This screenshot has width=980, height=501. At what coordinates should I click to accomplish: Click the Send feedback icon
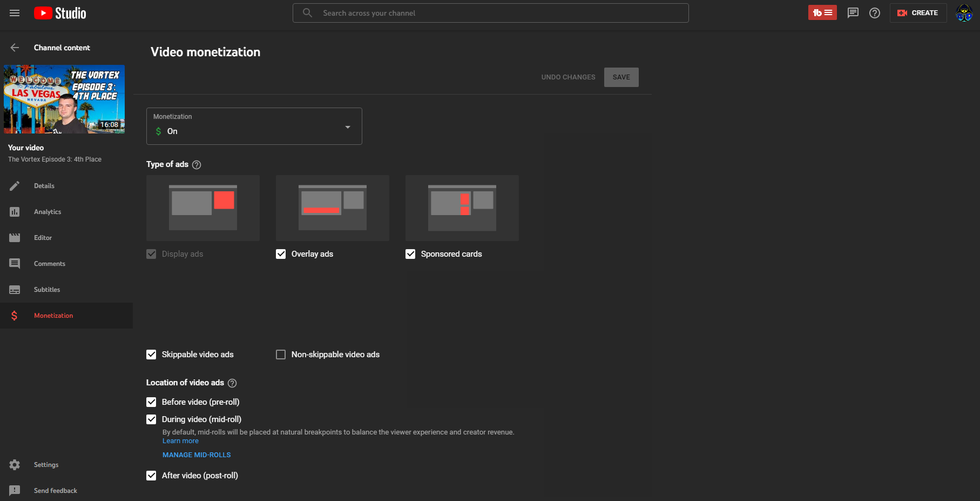pyautogui.click(x=15, y=491)
